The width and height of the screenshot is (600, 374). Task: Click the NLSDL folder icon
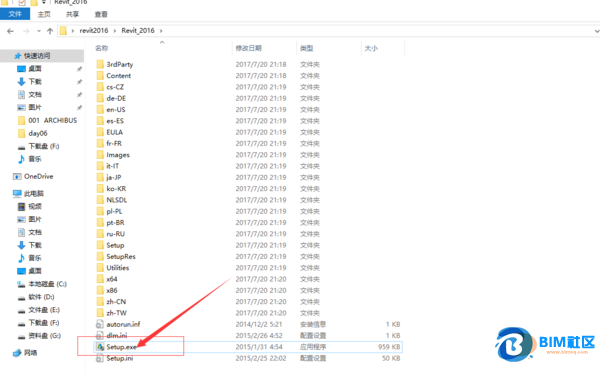(x=100, y=200)
